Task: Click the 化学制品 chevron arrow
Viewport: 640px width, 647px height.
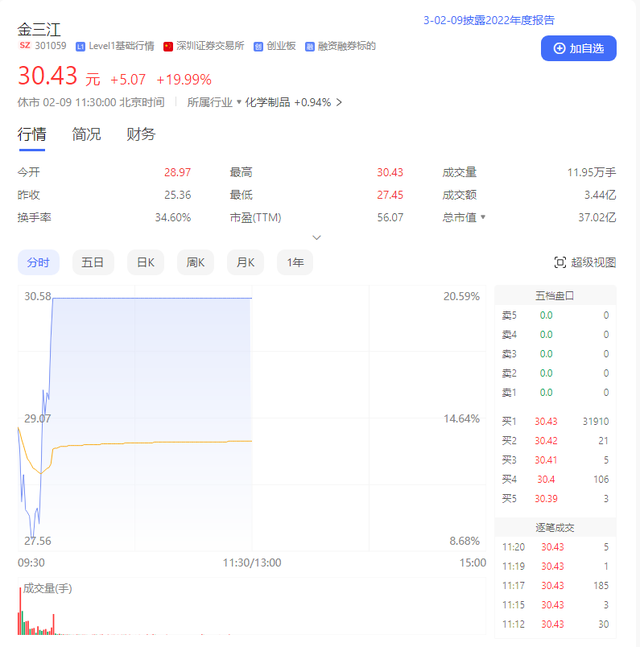Action: (x=339, y=102)
